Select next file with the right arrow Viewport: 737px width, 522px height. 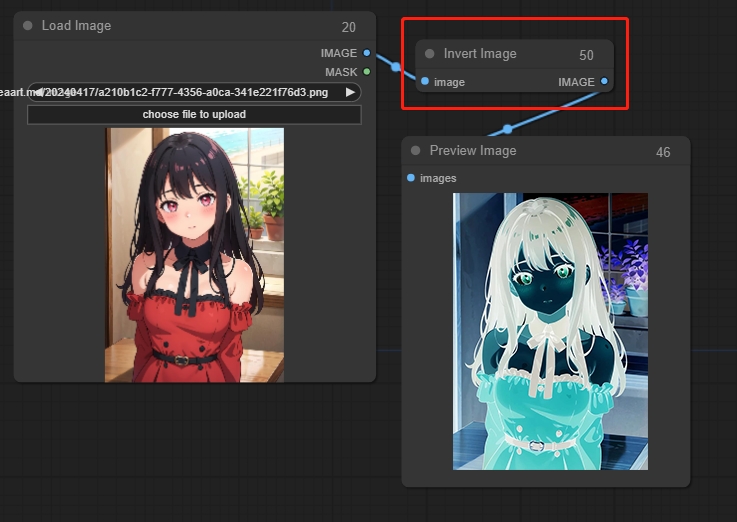(350, 92)
